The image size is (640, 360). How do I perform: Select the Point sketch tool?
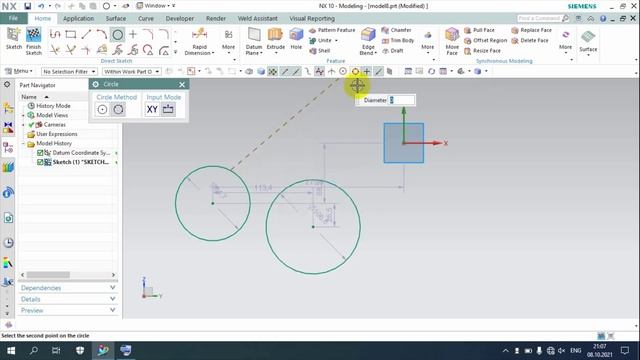(133, 34)
